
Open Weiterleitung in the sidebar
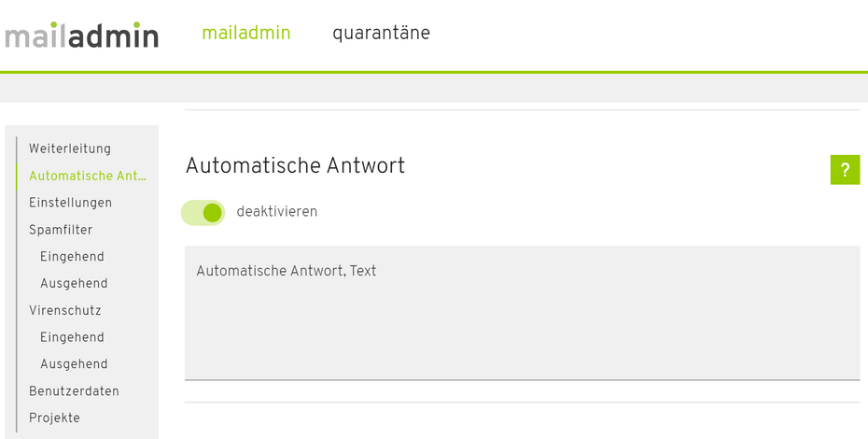tap(70, 149)
